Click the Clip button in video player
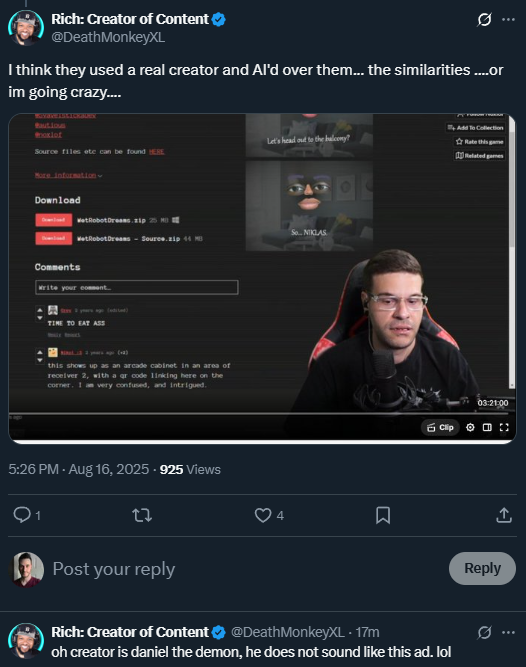Image resolution: width=526 pixels, height=667 pixels. point(440,427)
